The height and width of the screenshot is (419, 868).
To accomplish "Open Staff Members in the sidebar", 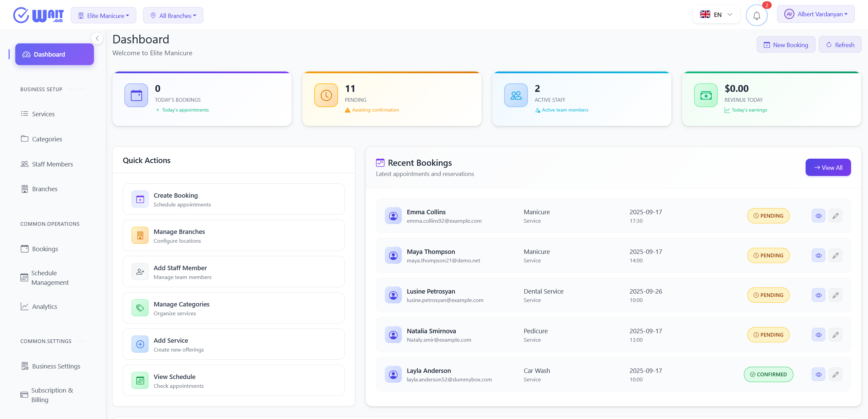I will click(x=52, y=164).
